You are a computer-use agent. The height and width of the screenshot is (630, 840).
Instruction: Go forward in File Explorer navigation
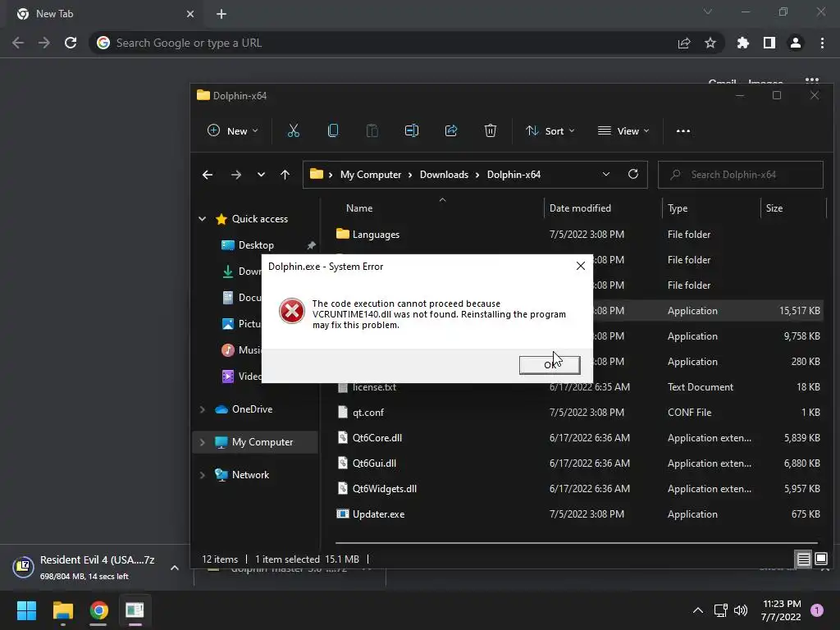(235, 175)
